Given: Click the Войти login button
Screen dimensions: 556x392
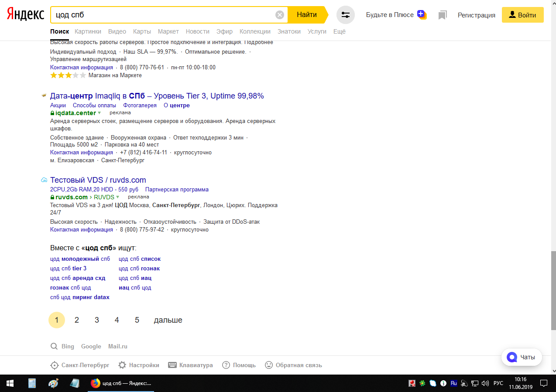Looking at the screenshot, I should pyautogui.click(x=522, y=15).
